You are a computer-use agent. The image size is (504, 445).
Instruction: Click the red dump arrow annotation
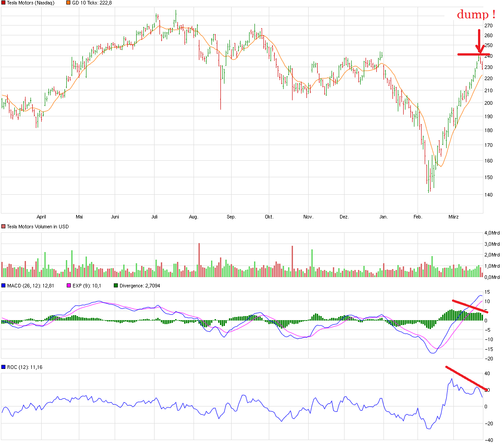point(480,40)
